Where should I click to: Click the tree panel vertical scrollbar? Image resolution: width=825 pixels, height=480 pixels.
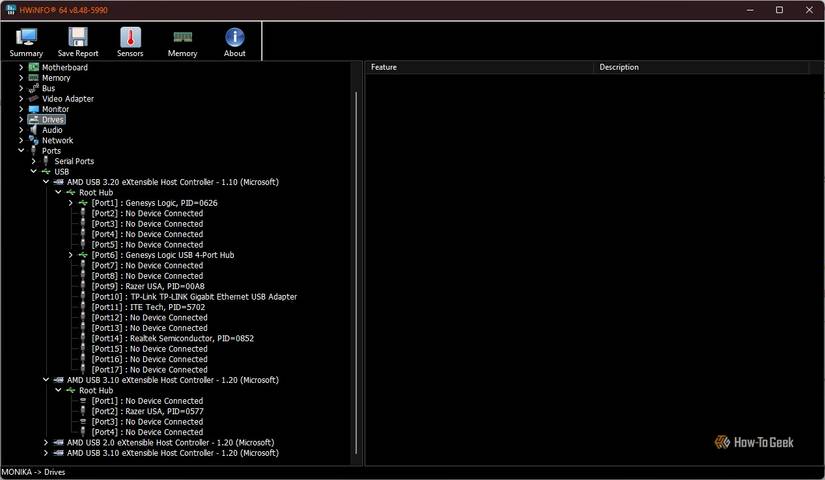356,273
